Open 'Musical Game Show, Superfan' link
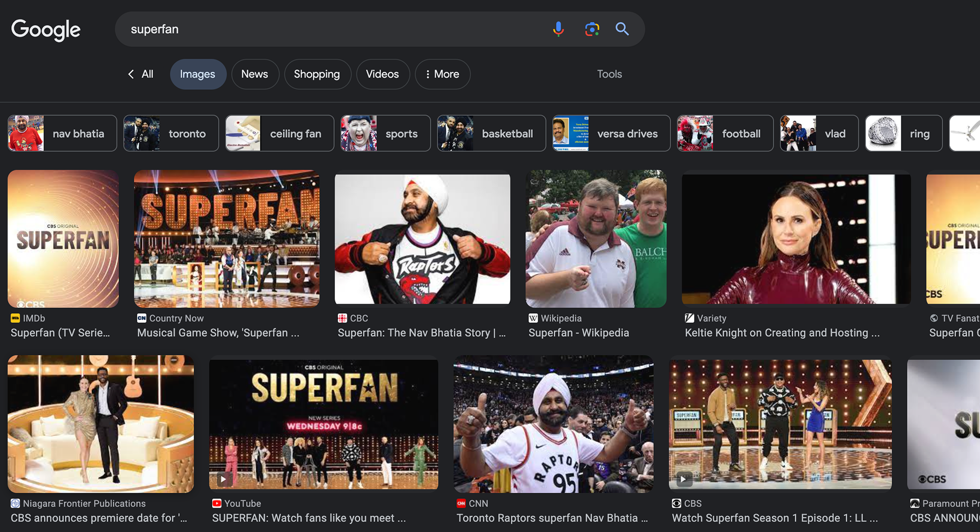The width and height of the screenshot is (980, 532). tap(218, 333)
